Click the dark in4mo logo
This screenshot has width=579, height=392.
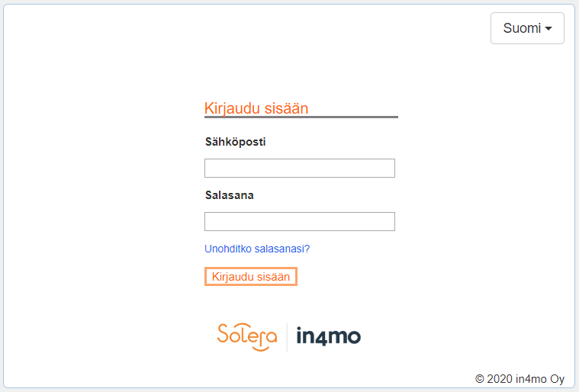328,336
